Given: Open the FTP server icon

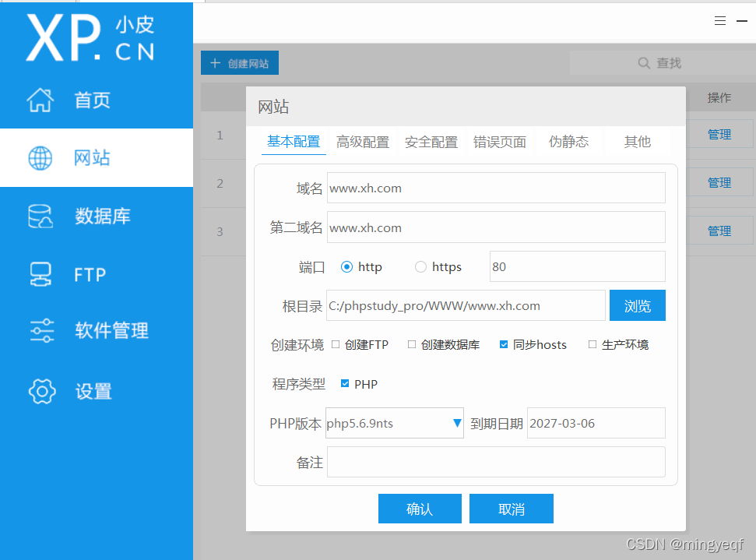Looking at the screenshot, I should pyautogui.click(x=40, y=274).
